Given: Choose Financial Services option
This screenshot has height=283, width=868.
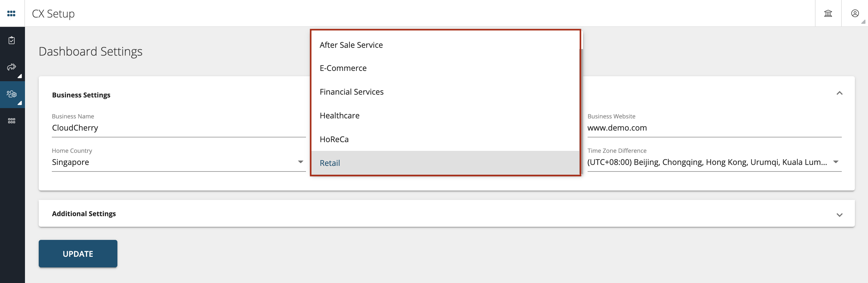Looking at the screenshot, I should coord(445,92).
